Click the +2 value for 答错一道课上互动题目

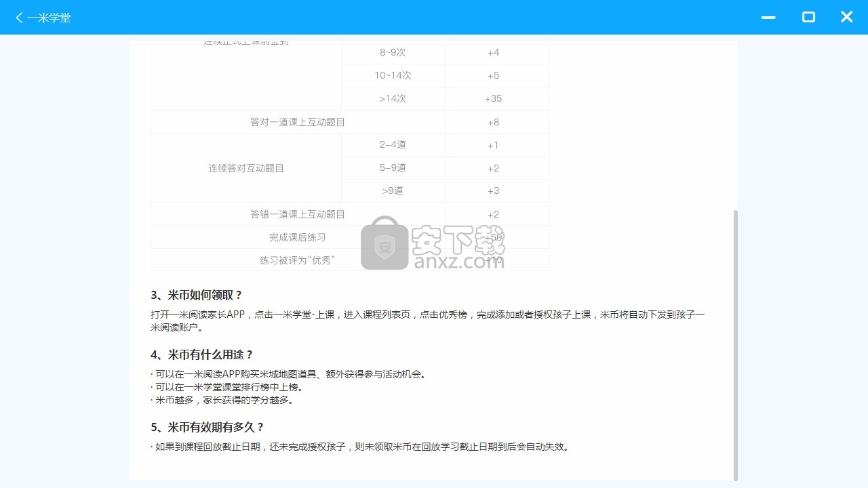pos(493,214)
